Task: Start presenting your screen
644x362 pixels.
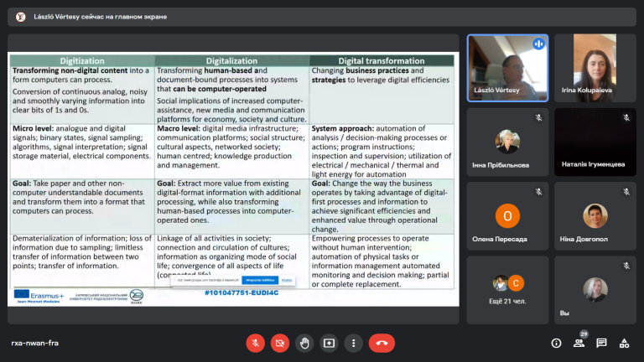Action: click(329, 343)
